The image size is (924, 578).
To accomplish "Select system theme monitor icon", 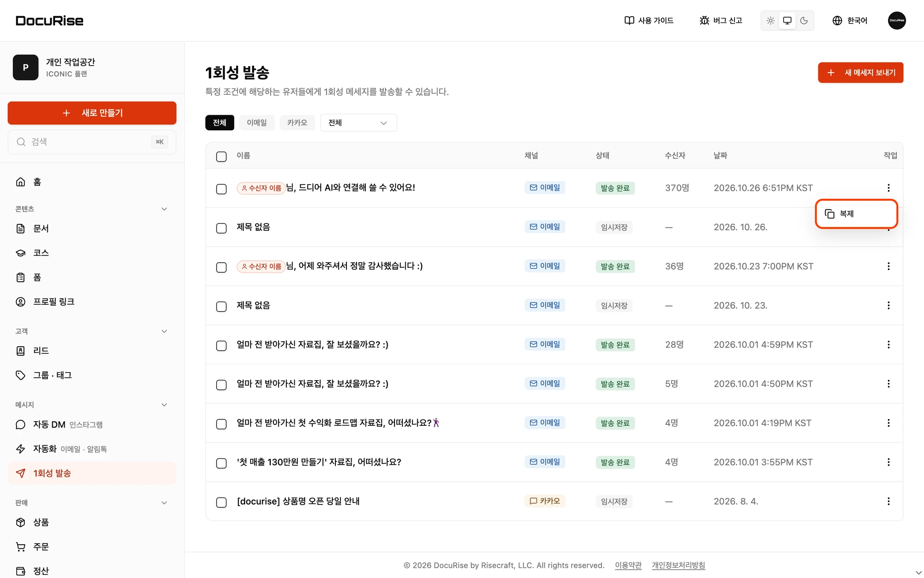I will 787,20.
